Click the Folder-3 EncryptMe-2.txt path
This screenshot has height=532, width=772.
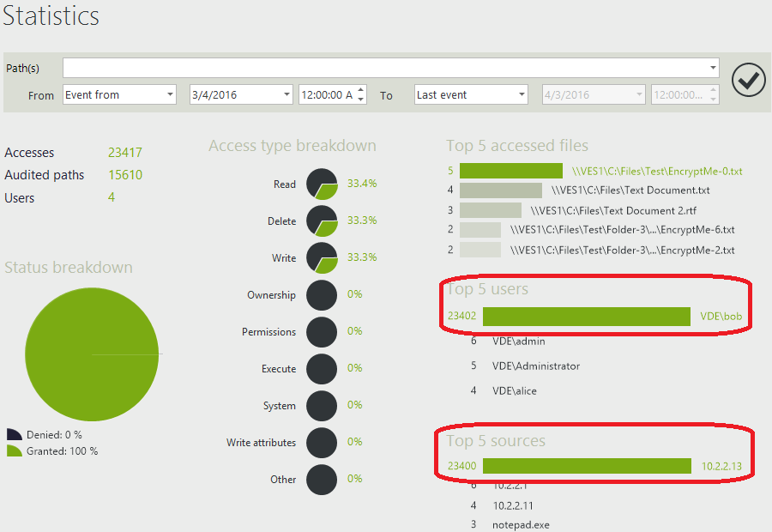tap(623, 251)
